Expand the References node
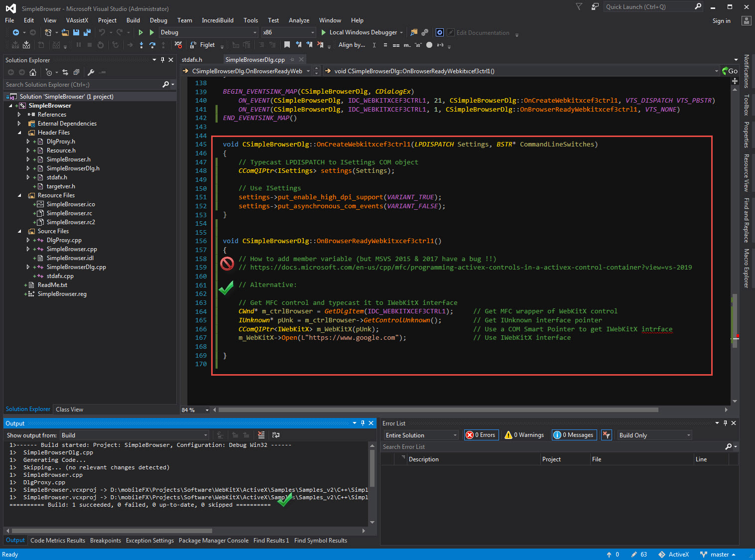 pyautogui.click(x=19, y=115)
